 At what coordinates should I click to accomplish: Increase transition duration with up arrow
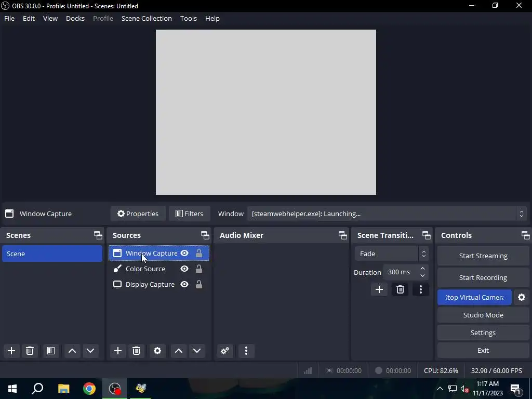click(423, 269)
